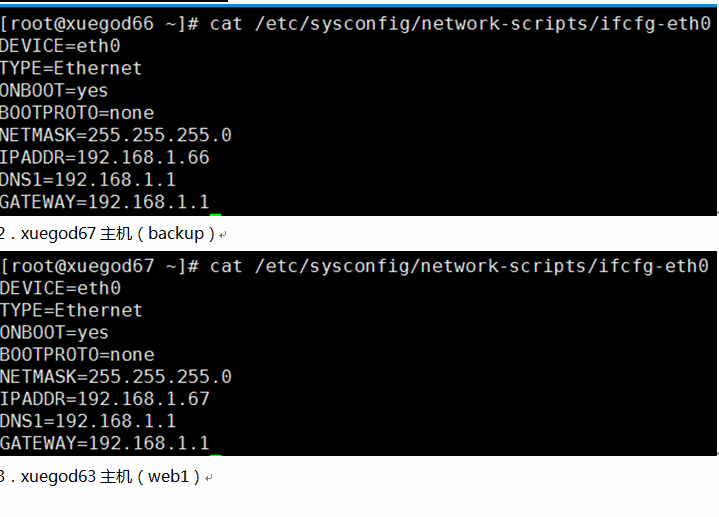Click the return mark after backup heading
Viewport: 719px width, 517px height.
point(222,235)
